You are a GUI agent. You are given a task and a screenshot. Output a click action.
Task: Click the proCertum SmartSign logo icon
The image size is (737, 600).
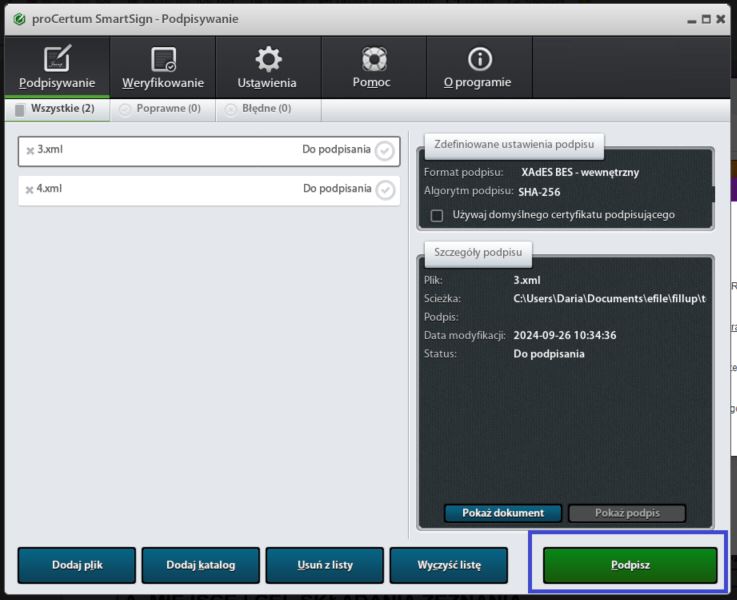(19, 19)
